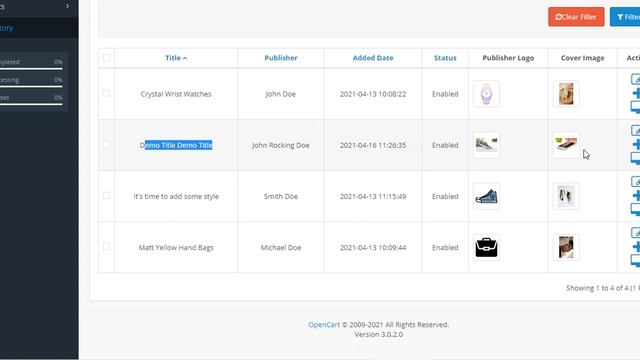This screenshot has width=640, height=360.
Task: Click the blue Filter button
Action: [625, 17]
